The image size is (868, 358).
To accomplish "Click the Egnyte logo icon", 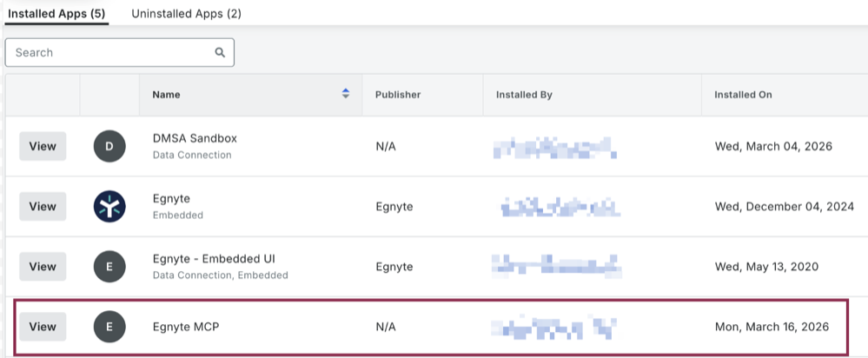I will point(109,207).
